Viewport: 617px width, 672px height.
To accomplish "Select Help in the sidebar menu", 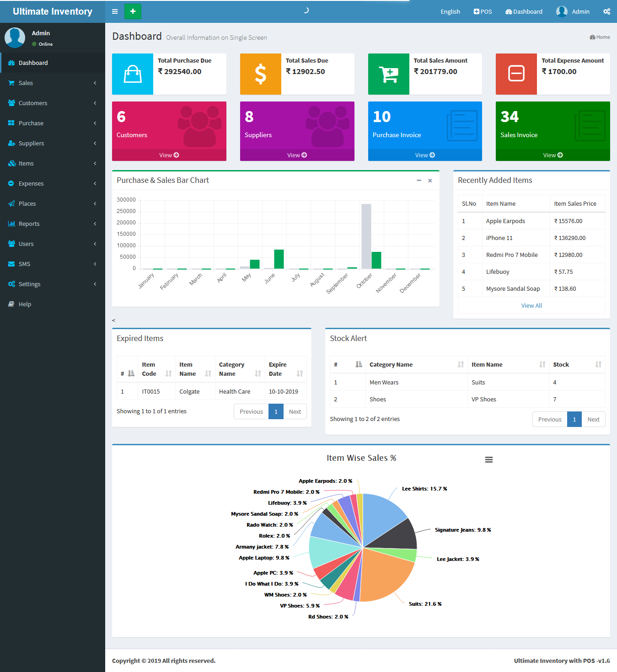I will coord(25,304).
